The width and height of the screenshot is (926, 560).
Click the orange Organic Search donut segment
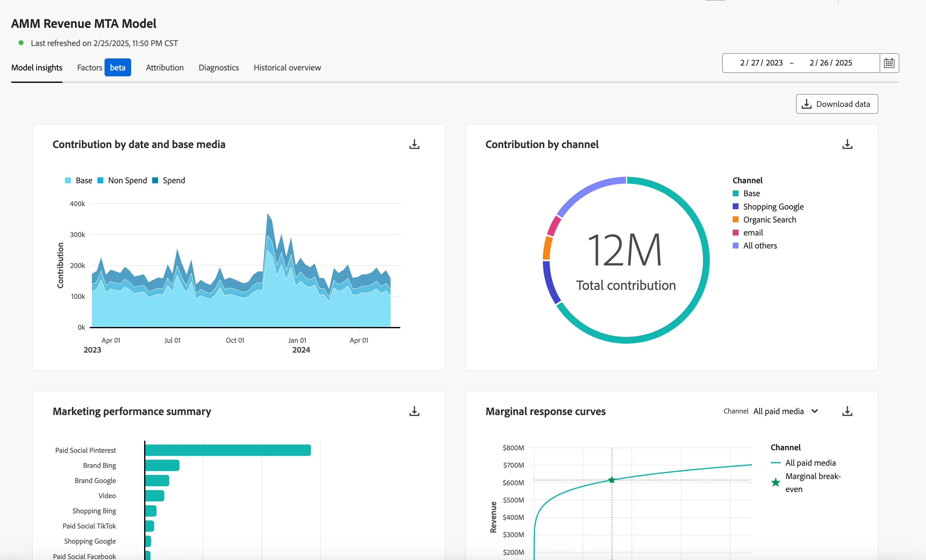pos(547,248)
